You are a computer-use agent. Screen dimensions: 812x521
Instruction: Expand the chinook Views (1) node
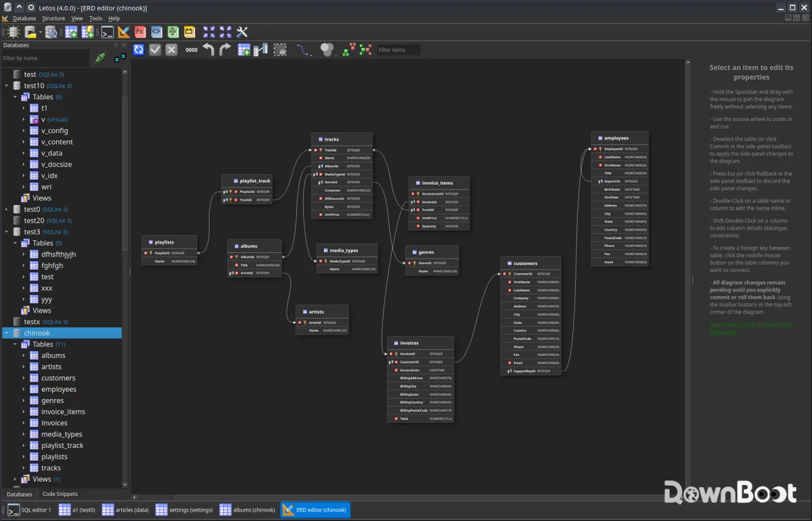(x=16, y=479)
